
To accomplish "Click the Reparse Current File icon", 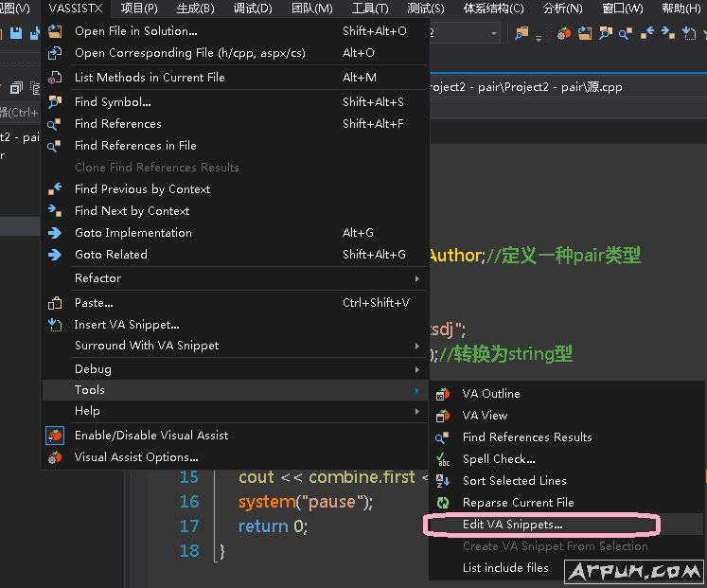I will point(442,503).
